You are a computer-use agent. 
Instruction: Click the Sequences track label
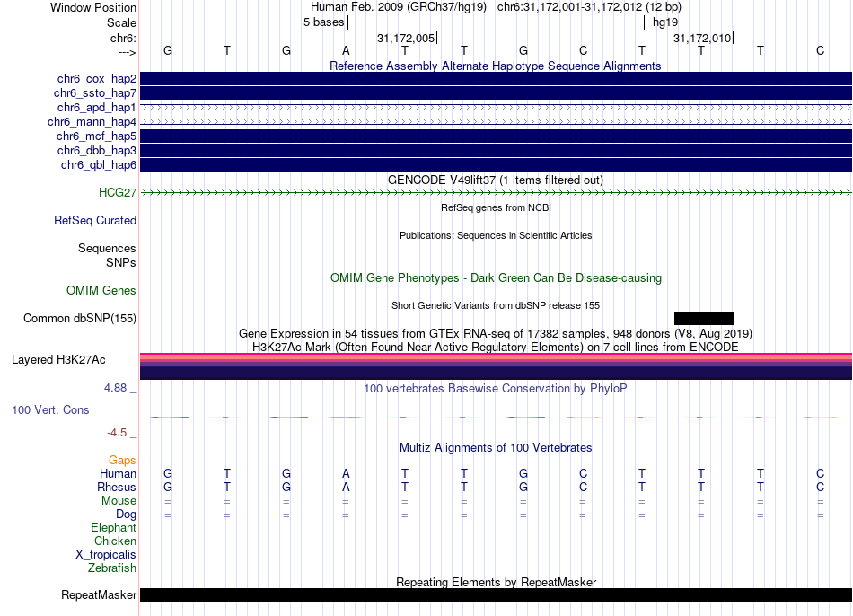click(107, 248)
